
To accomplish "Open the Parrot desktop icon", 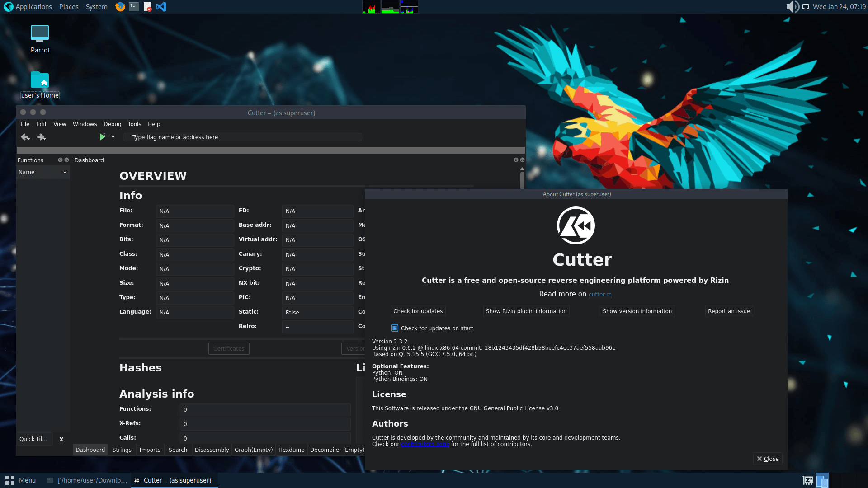I will (40, 39).
